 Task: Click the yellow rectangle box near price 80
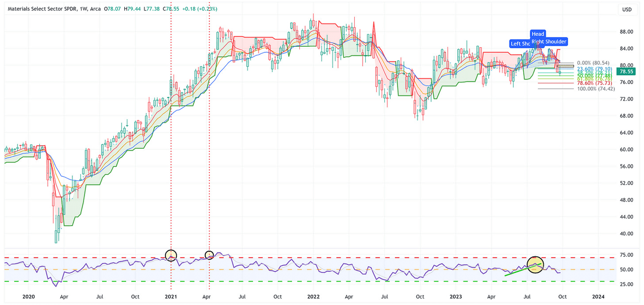[565, 66]
